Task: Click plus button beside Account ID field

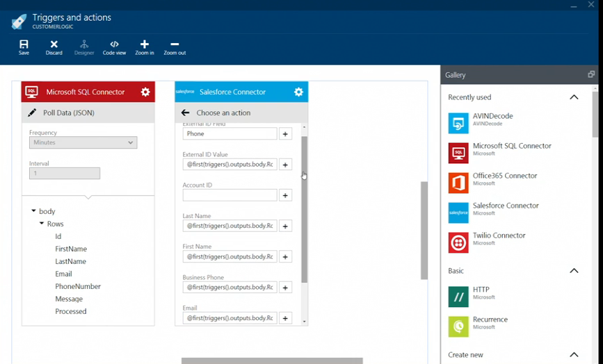Action: pos(285,195)
